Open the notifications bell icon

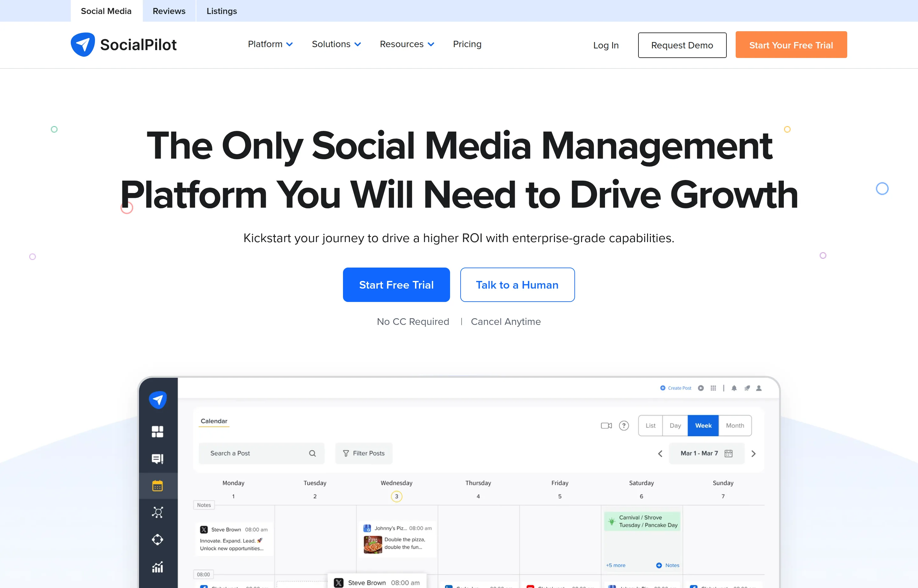click(x=734, y=388)
